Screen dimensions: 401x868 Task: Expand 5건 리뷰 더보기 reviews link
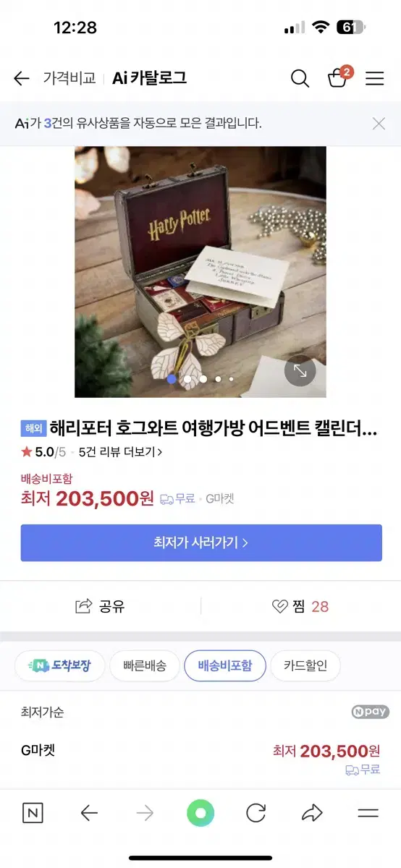pyautogui.click(x=120, y=452)
